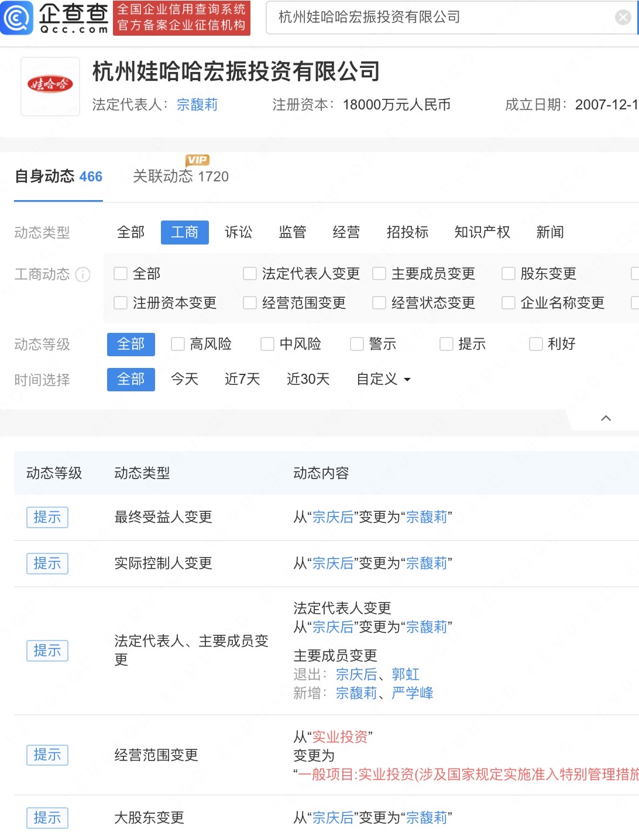639x840 pixels.
Task: Open 宗庆后 link in 实际控制人变更 row
Action: click(x=333, y=563)
